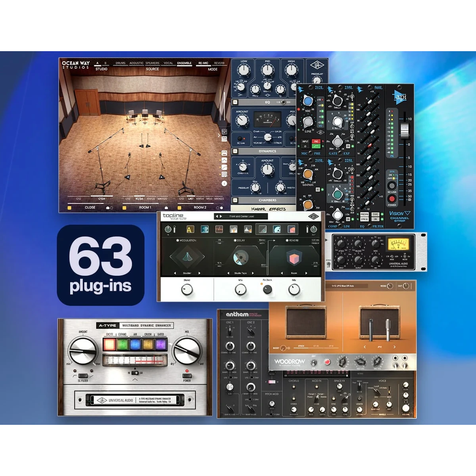The image size is (476, 476).
Task: Toggle the Reverb section on in Topline
Action: [x=287, y=240]
